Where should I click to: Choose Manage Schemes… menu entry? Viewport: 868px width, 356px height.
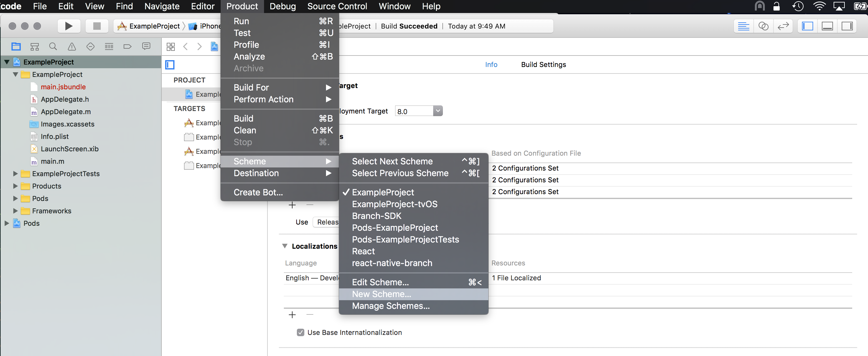(x=390, y=306)
